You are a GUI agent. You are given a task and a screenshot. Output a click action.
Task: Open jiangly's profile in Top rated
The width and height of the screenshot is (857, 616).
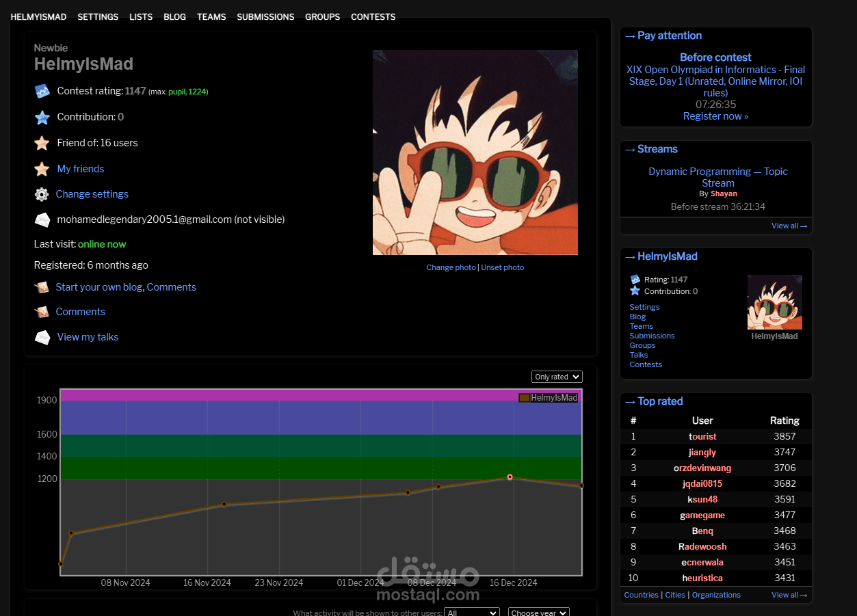click(x=702, y=452)
